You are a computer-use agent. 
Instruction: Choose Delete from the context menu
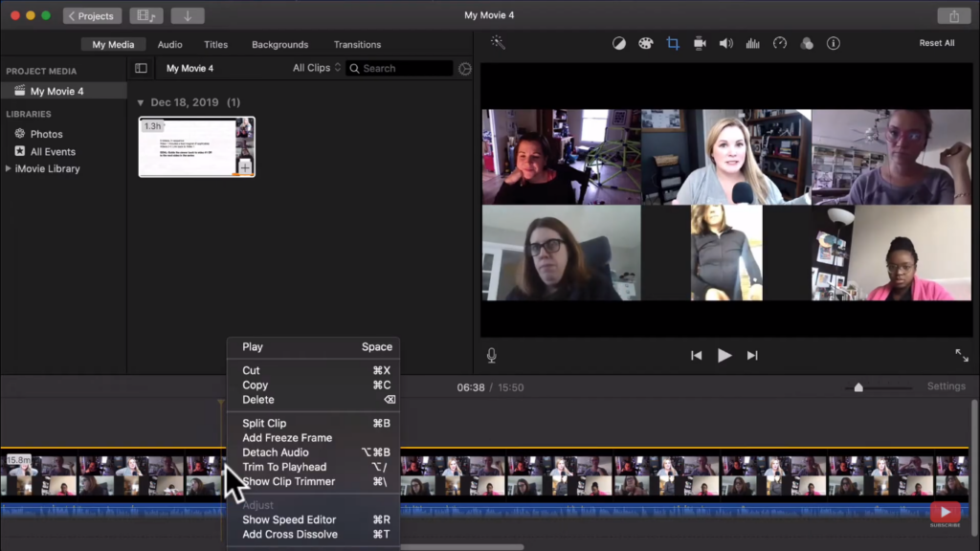[313, 399]
